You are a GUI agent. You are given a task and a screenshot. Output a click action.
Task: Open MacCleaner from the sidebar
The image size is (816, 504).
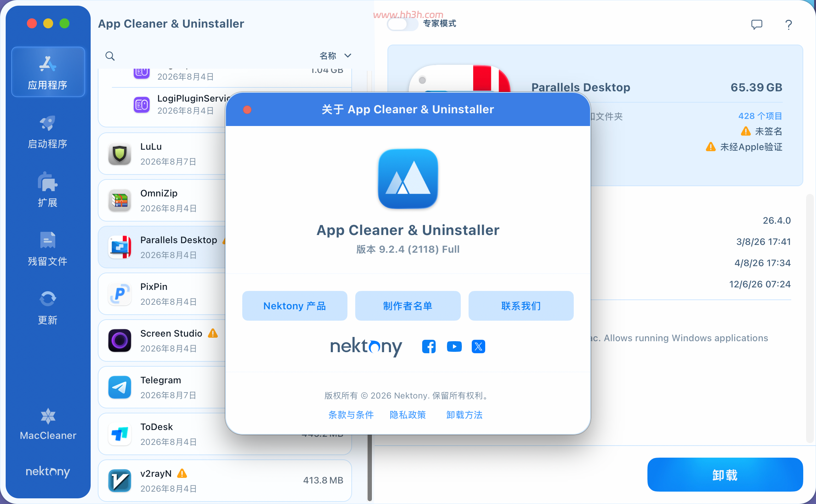coord(48,424)
